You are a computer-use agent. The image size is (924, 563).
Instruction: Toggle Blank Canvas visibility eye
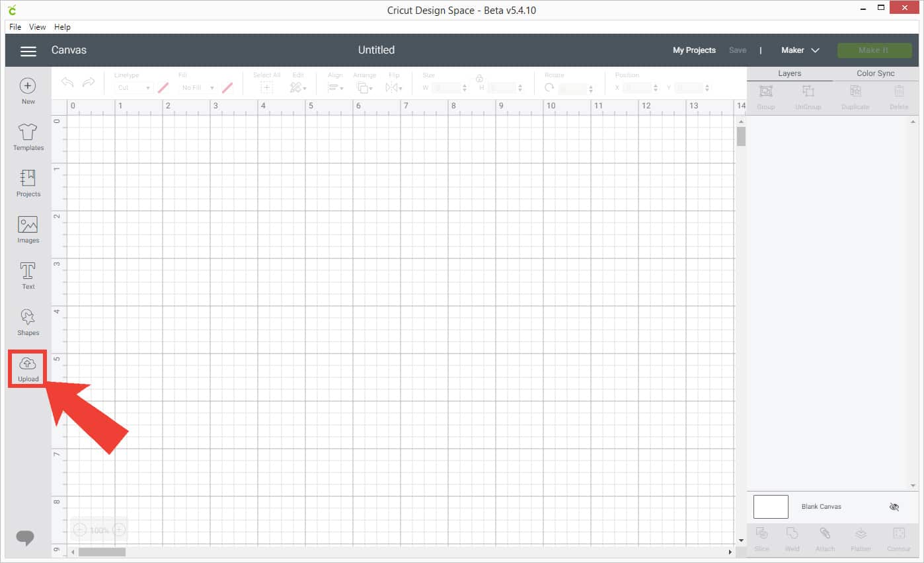click(894, 507)
